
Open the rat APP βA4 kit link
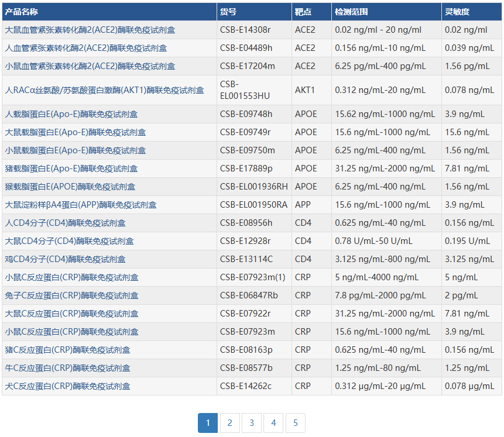click(81, 205)
